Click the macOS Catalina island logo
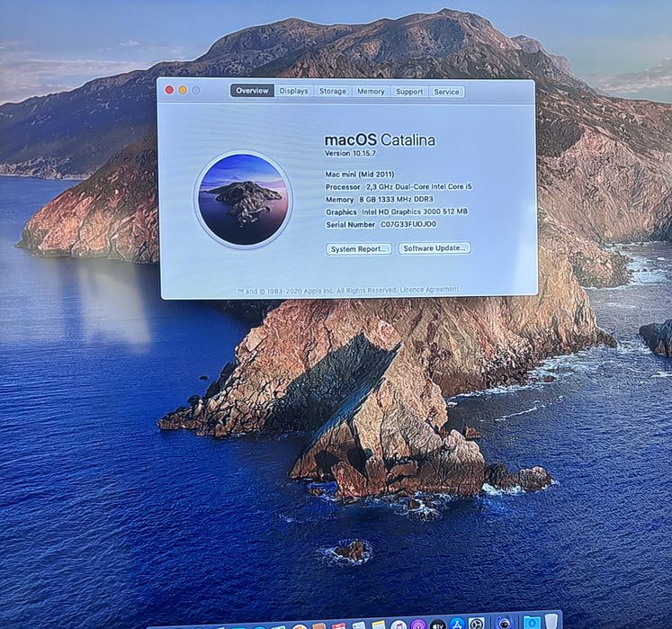Screen dimensions: 672x629 (243, 201)
